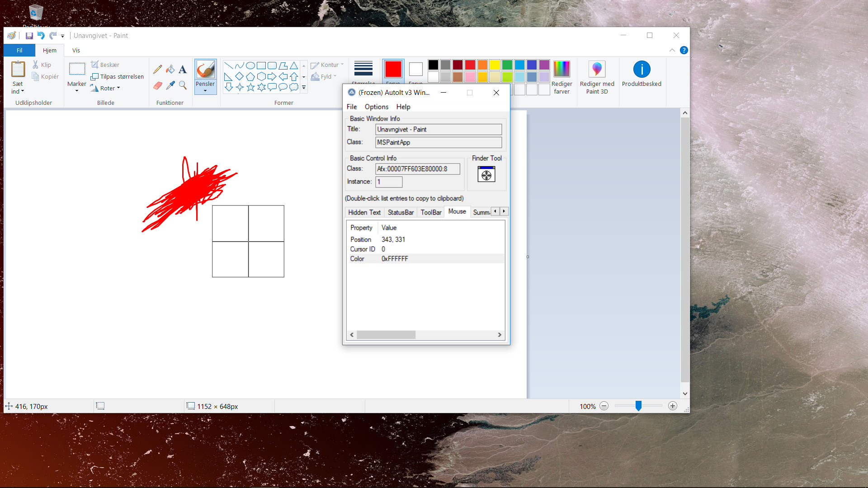Pick the yellow color swatch
Viewport: 868px width, 488px height.
point(495,65)
